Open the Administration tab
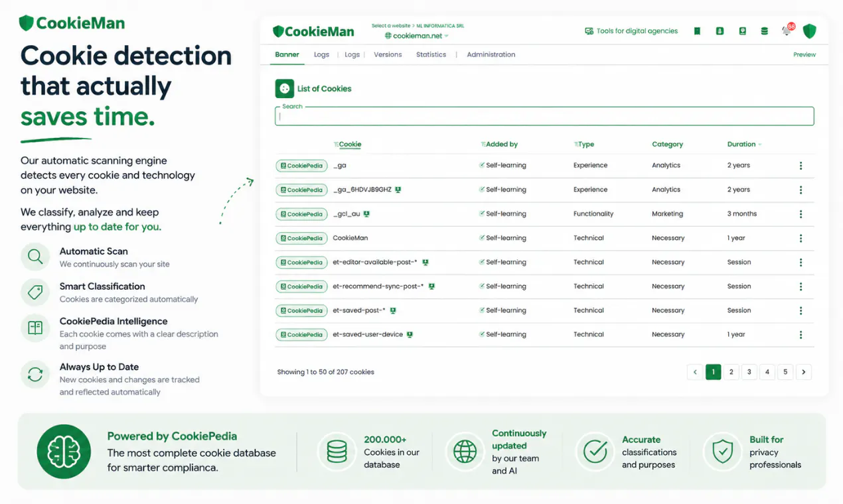This screenshot has width=843, height=504. (491, 54)
